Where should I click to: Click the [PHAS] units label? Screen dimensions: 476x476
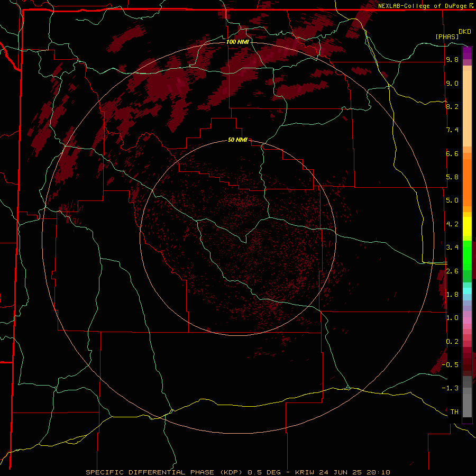(x=447, y=36)
